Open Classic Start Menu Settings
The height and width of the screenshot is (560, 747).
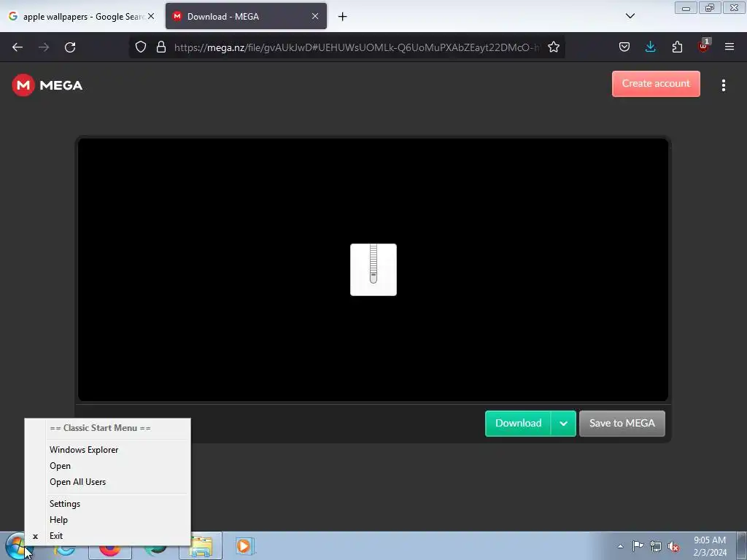pyautogui.click(x=108, y=504)
